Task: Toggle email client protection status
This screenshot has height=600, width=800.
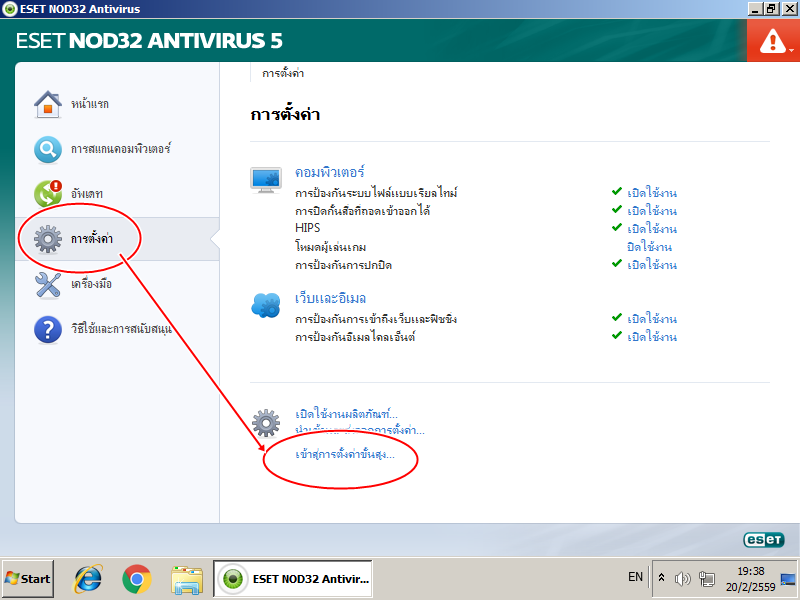Action: [x=652, y=337]
